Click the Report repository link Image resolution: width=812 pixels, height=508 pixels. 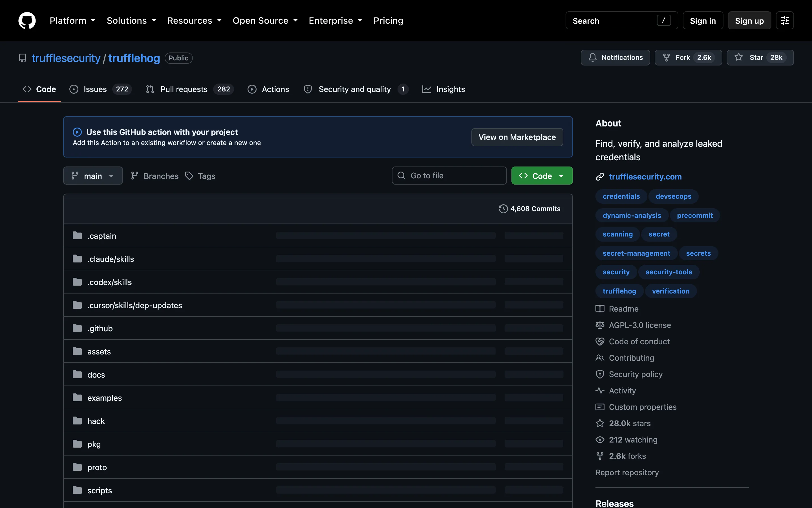[627, 472]
